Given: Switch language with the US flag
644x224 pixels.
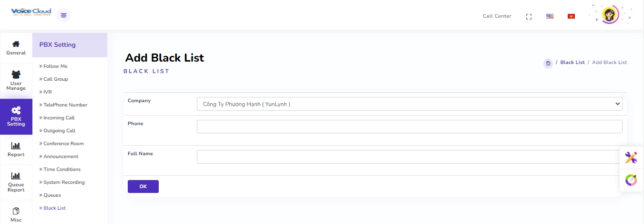Looking at the screenshot, I should pos(550,16).
